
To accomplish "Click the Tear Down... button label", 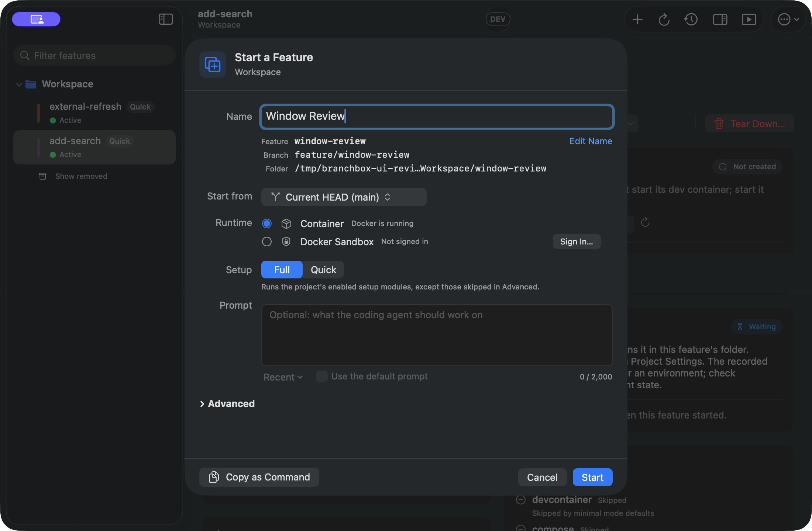I will 758,124.
